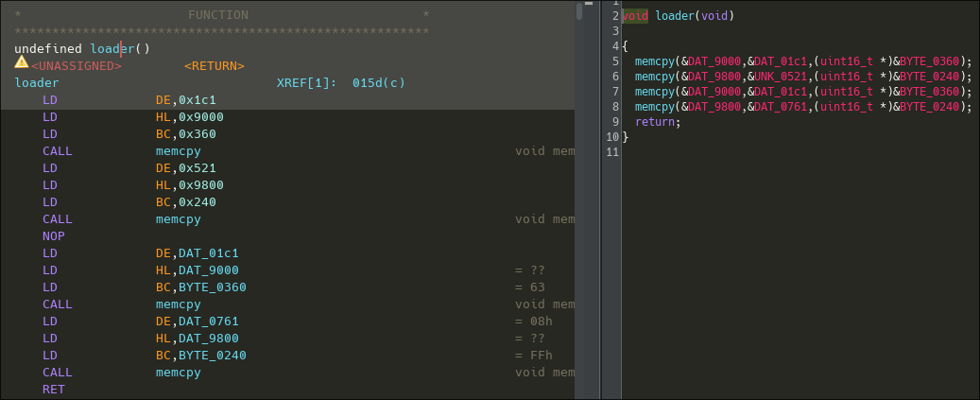Select the <RETURN> storage field

coord(214,66)
